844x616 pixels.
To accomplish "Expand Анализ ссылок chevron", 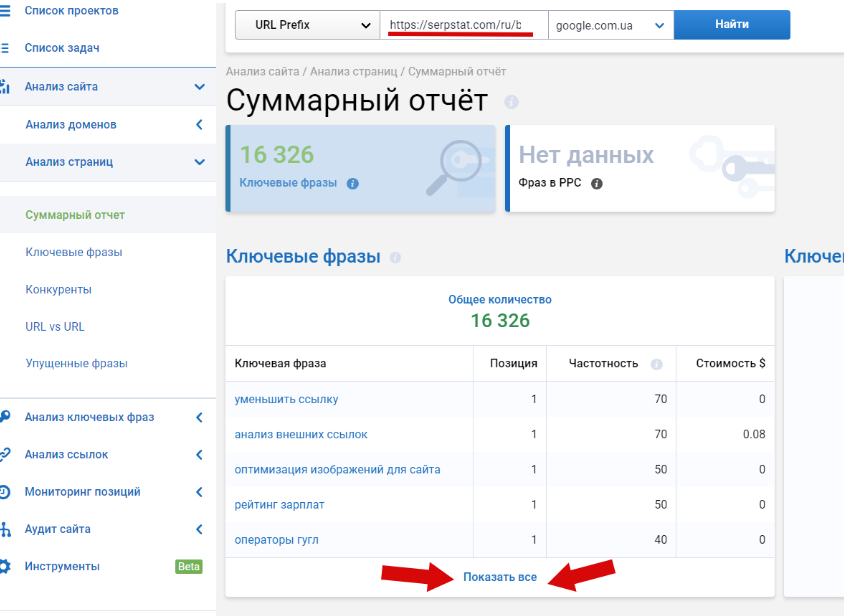I will 200,454.
